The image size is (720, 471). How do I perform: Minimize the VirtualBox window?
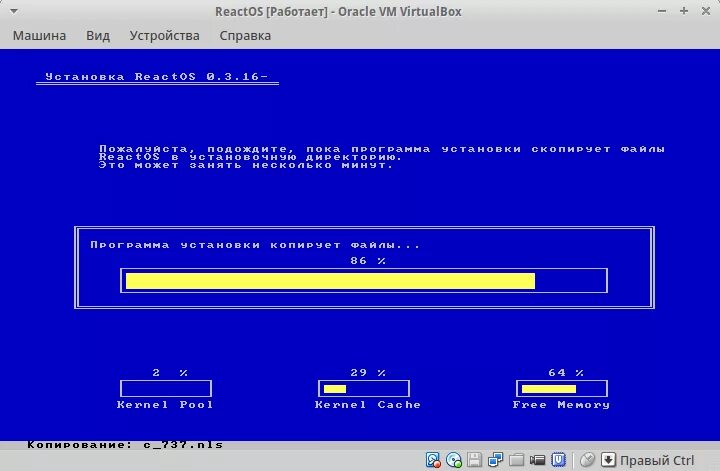[x=662, y=11]
